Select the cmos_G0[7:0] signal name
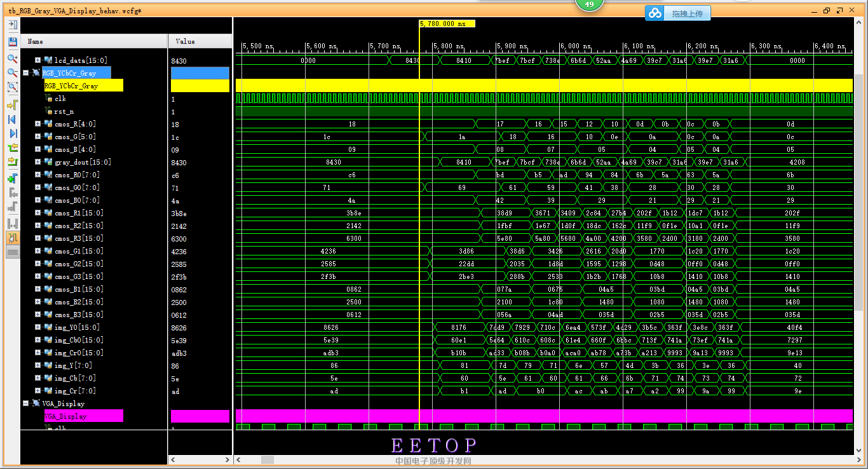Viewport: 868px width, 469px height. pos(77,187)
